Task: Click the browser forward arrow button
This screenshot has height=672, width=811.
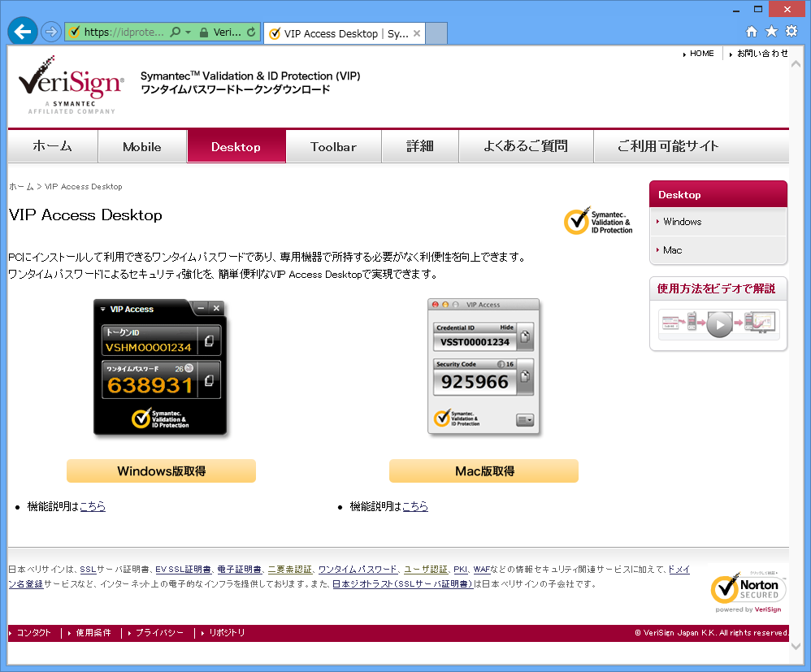Action: click(50, 32)
